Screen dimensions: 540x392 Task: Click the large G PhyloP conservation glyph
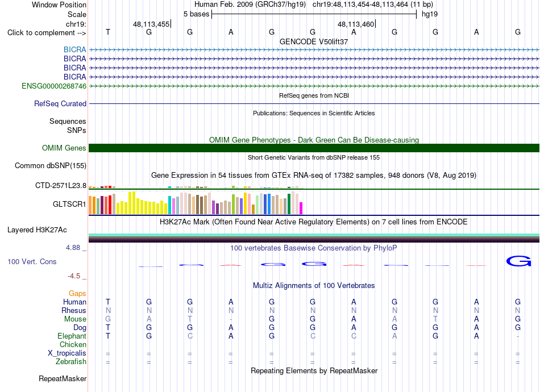coord(518,261)
